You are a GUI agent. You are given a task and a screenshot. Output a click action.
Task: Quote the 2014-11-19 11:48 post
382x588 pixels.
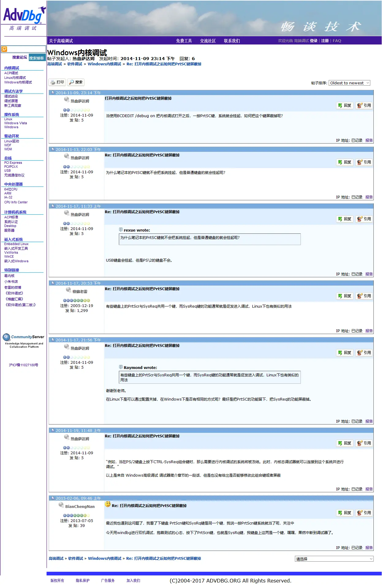[x=364, y=443]
